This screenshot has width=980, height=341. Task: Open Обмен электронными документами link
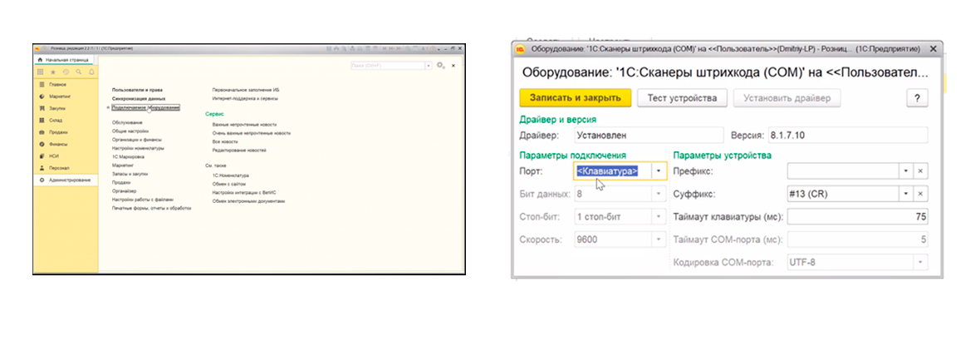[248, 201]
